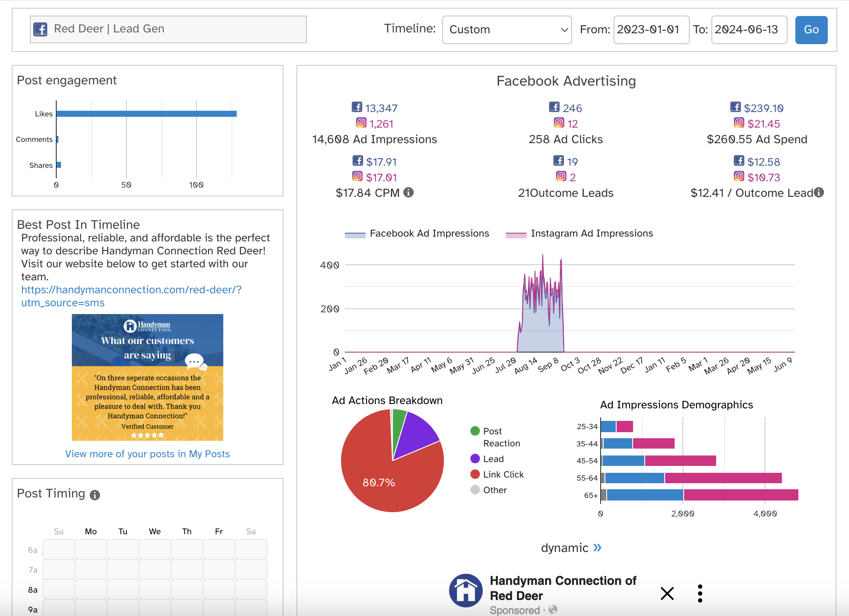Click Facebook icon next to $239.10 spend
This screenshot has height=616, width=849.
pos(736,107)
